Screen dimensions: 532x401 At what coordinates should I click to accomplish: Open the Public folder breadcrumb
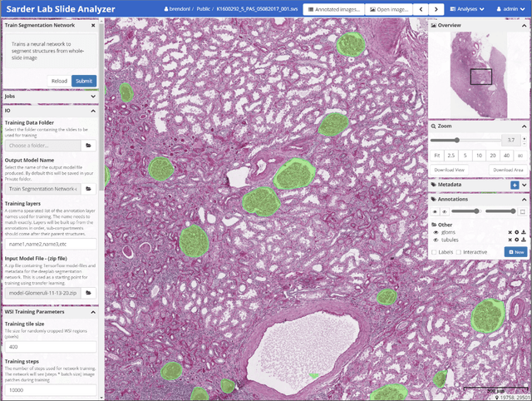203,9
